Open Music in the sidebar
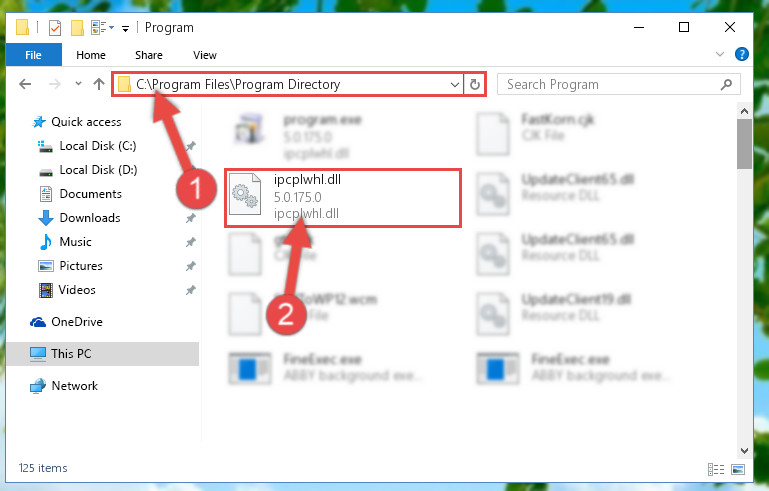 [75, 242]
